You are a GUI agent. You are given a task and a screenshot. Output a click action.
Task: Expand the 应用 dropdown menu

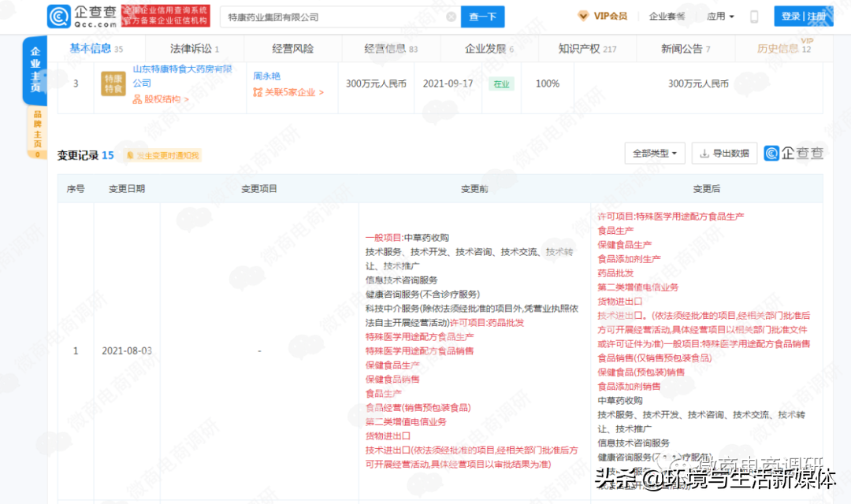pyautogui.click(x=720, y=17)
